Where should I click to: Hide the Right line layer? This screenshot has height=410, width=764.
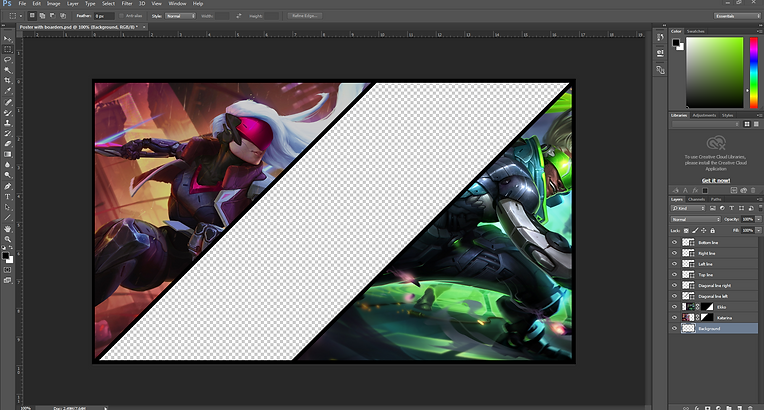click(x=674, y=253)
